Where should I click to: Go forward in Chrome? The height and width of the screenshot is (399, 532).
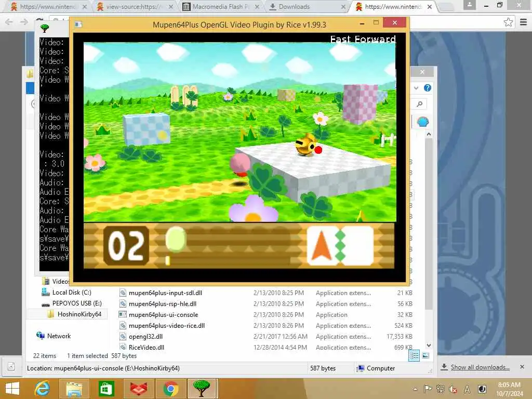[24, 22]
